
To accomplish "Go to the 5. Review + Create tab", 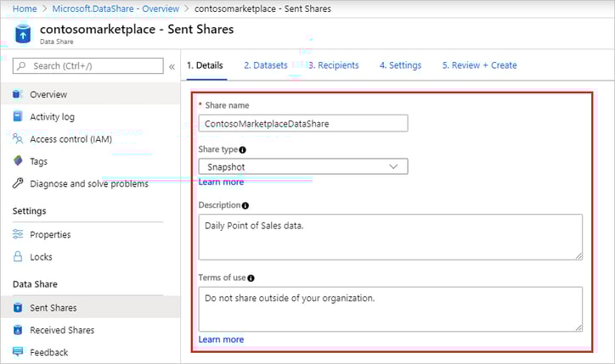I will (479, 65).
